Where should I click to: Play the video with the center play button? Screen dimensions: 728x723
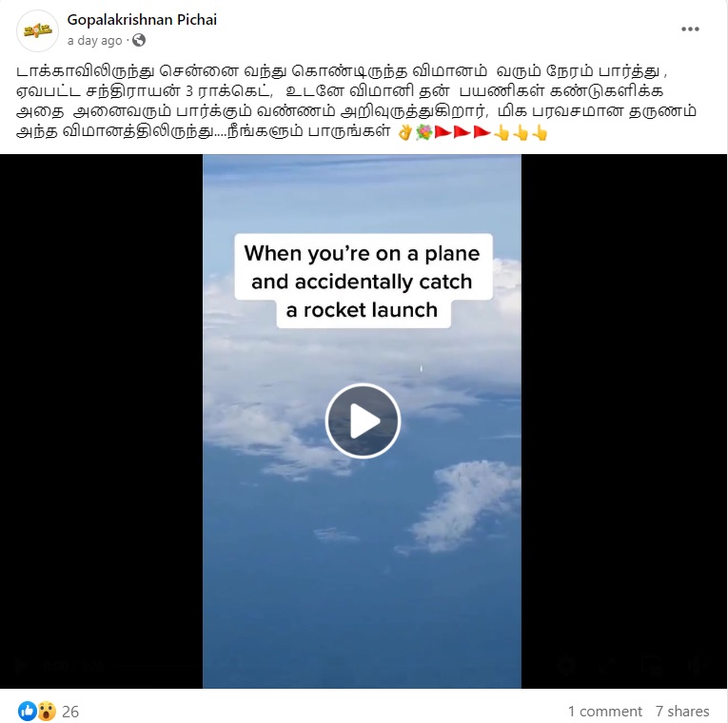tap(363, 420)
